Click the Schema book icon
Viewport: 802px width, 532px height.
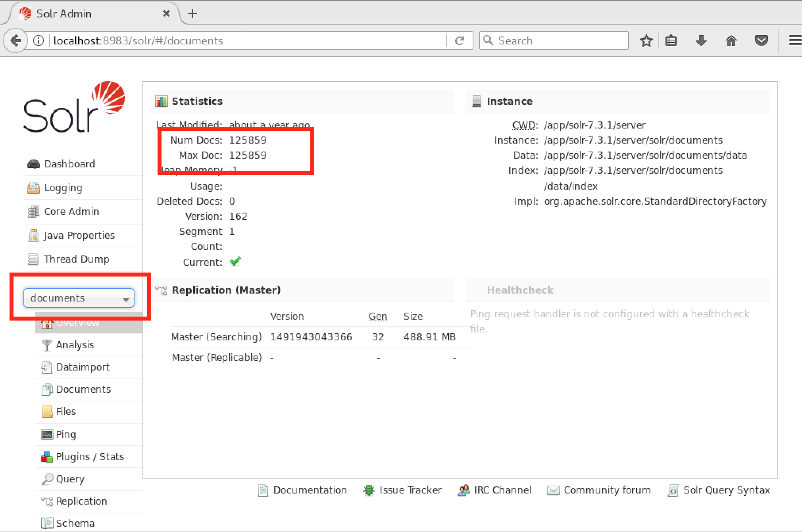(47, 523)
